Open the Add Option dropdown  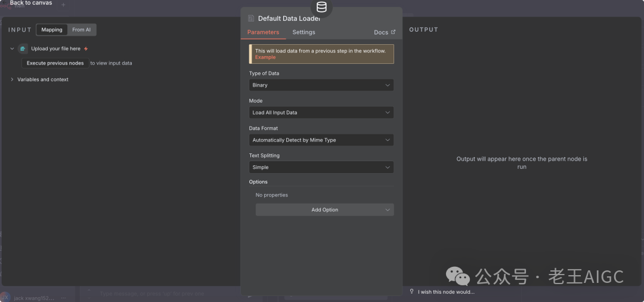click(324, 209)
